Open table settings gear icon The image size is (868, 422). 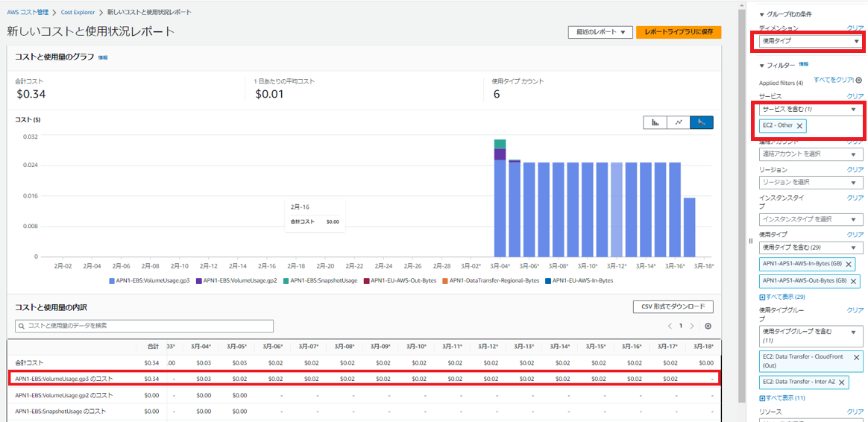(x=708, y=326)
